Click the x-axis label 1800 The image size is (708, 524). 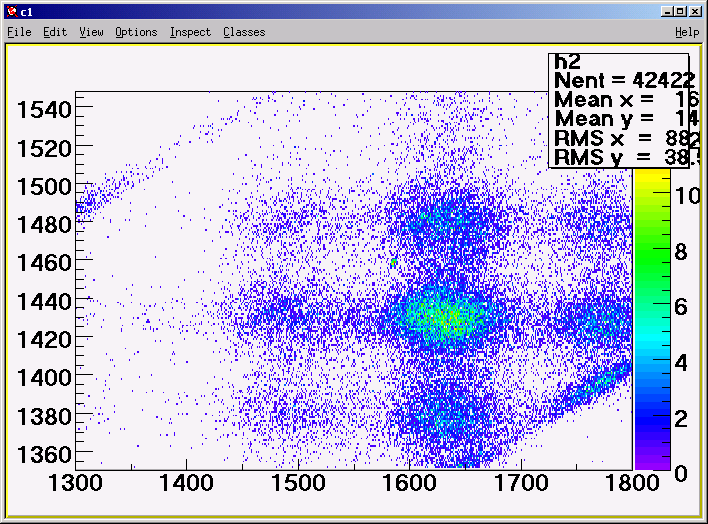click(632, 483)
